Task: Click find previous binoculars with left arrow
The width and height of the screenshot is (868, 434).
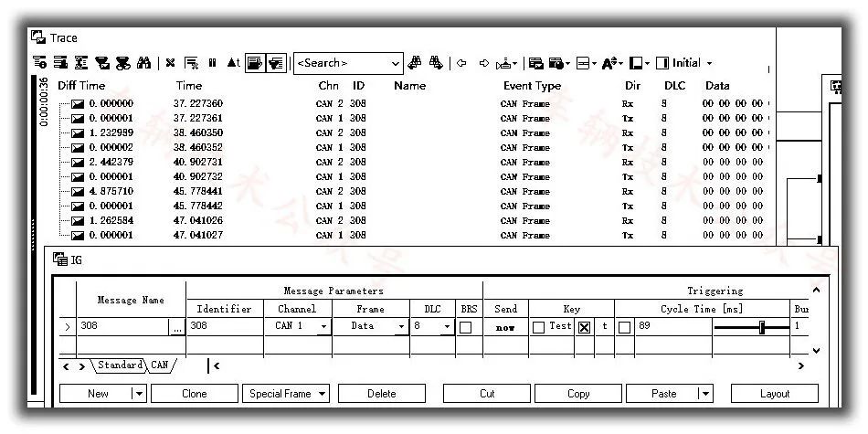Action: tap(414, 63)
